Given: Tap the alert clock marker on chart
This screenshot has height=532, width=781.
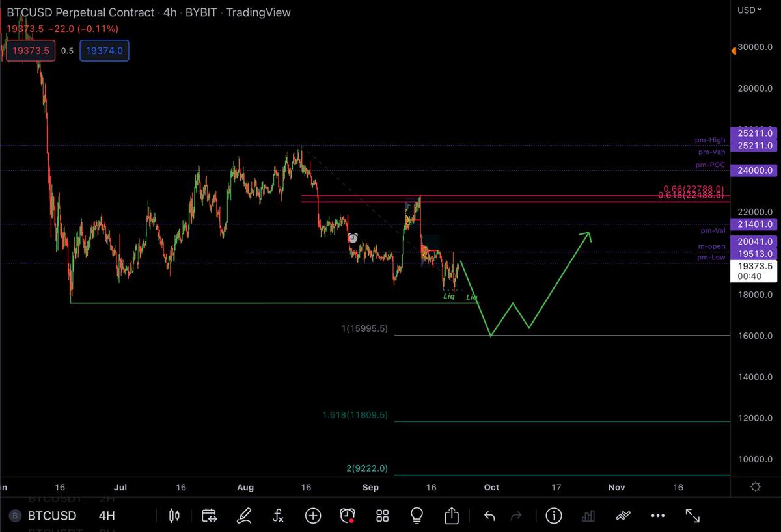Looking at the screenshot, I should (x=352, y=238).
